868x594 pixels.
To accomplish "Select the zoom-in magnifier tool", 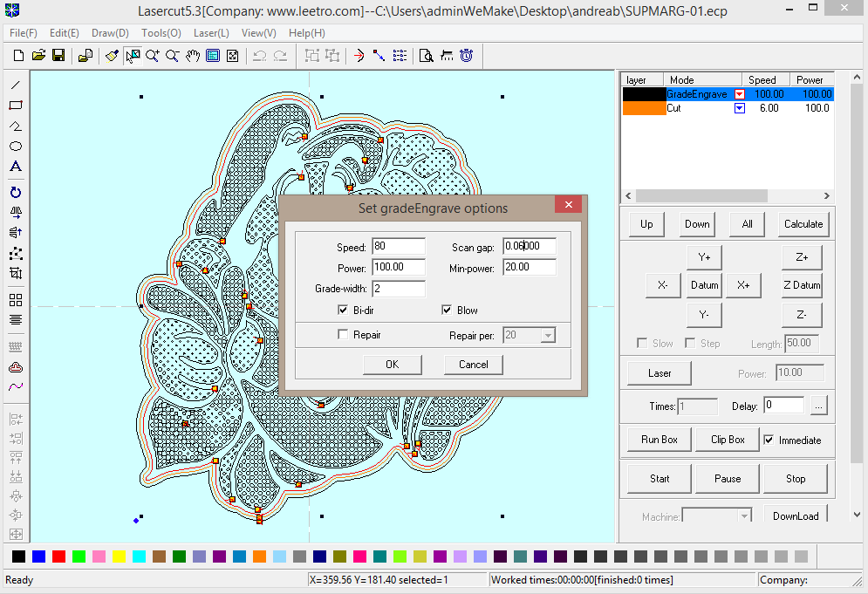I will 153,55.
